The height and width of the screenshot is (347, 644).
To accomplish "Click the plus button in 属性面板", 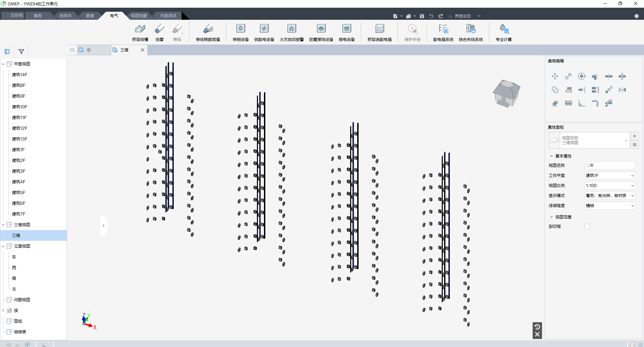I will pos(634,136).
